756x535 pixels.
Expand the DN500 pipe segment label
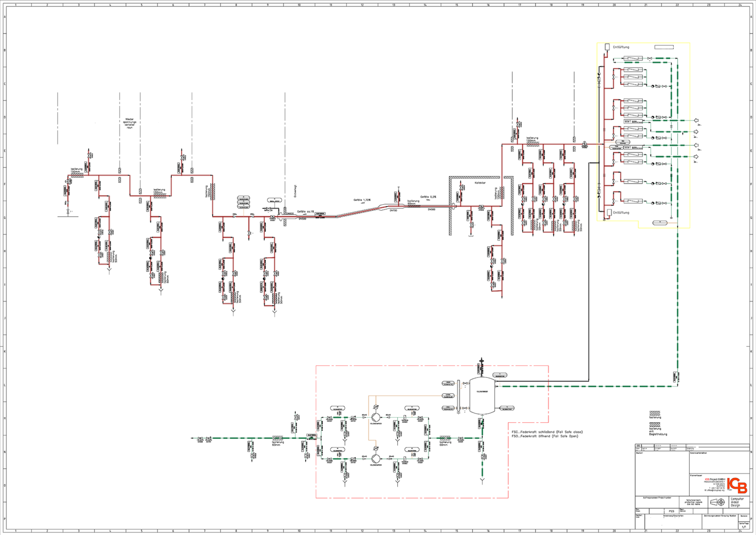click(431, 208)
